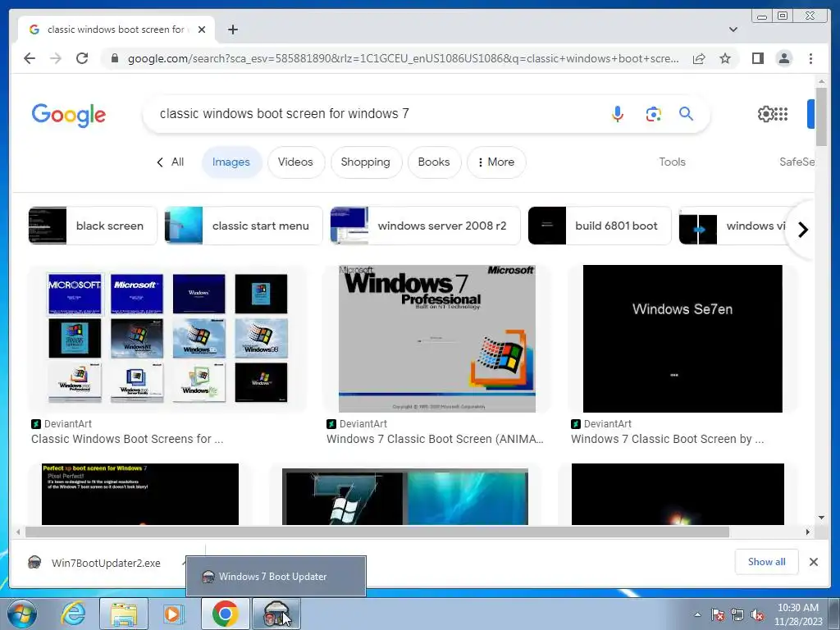The image size is (840, 630).
Task: Switch to Chrome in the taskbar
Action: click(225, 614)
